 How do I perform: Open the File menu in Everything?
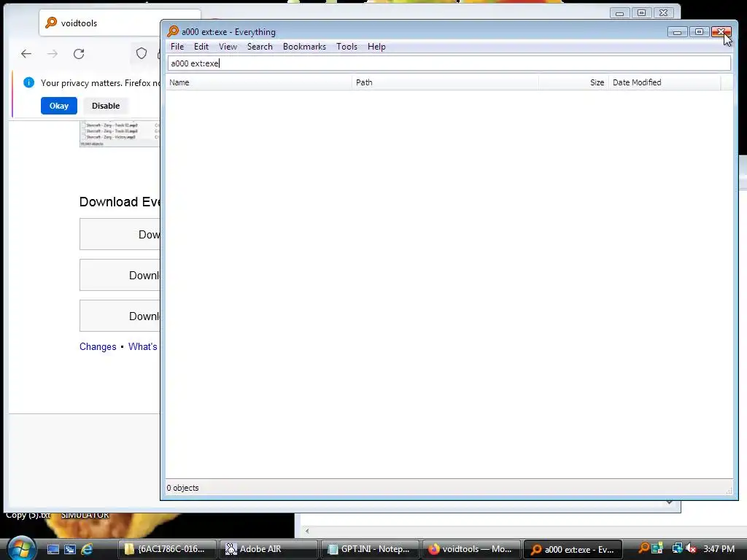pyautogui.click(x=177, y=47)
